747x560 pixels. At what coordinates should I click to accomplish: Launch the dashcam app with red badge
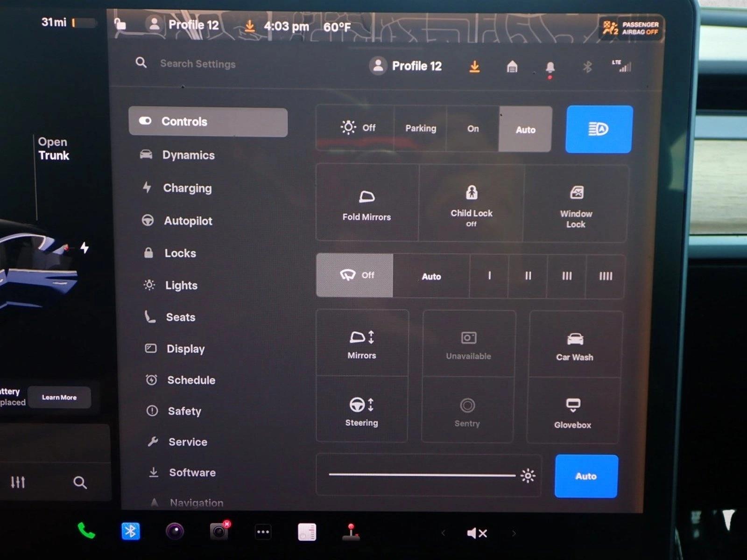[218, 531]
